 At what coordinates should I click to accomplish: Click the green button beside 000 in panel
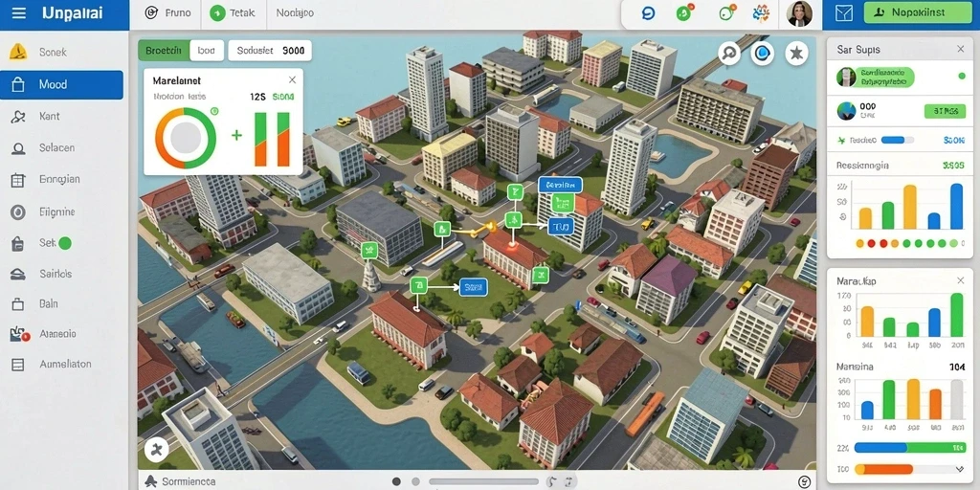941,111
